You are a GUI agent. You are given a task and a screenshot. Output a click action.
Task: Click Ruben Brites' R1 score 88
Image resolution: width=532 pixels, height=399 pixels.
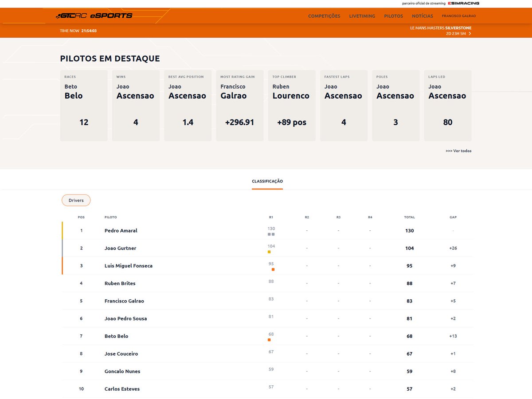(x=271, y=281)
